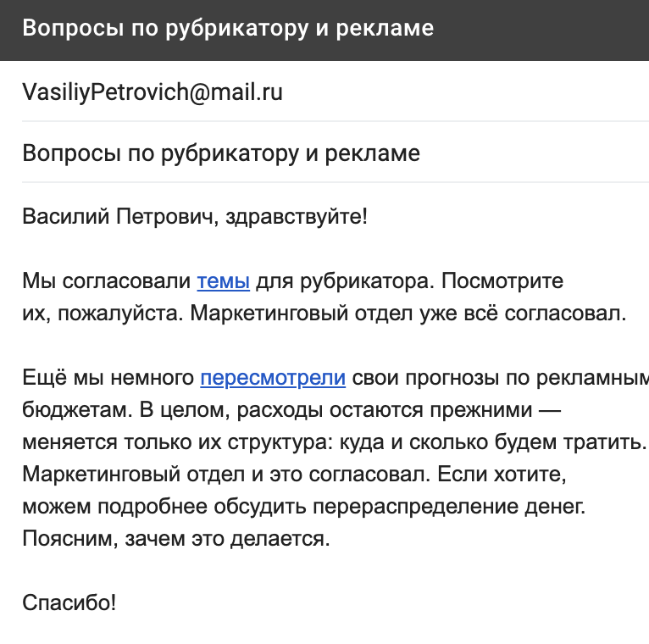Viewport: 649px width, 644px height.
Task: Focus the subject field below the recipient
Action: point(336,153)
